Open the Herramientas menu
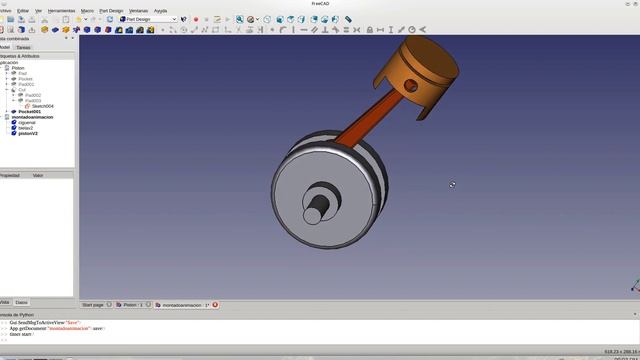The height and width of the screenshot is (360, 640). pos(61,11)
